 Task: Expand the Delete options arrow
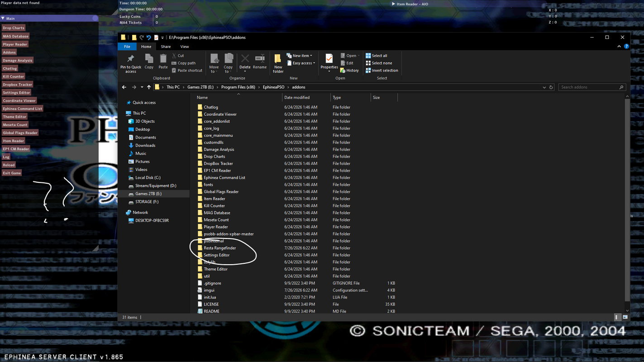click(245, 71)
